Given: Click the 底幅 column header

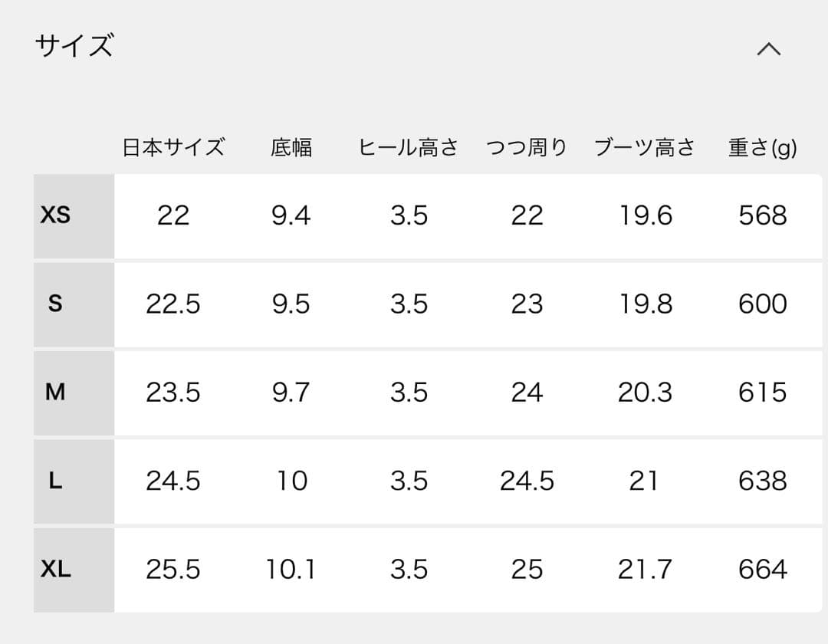Looking at the screenshot, I should point(292,147).
